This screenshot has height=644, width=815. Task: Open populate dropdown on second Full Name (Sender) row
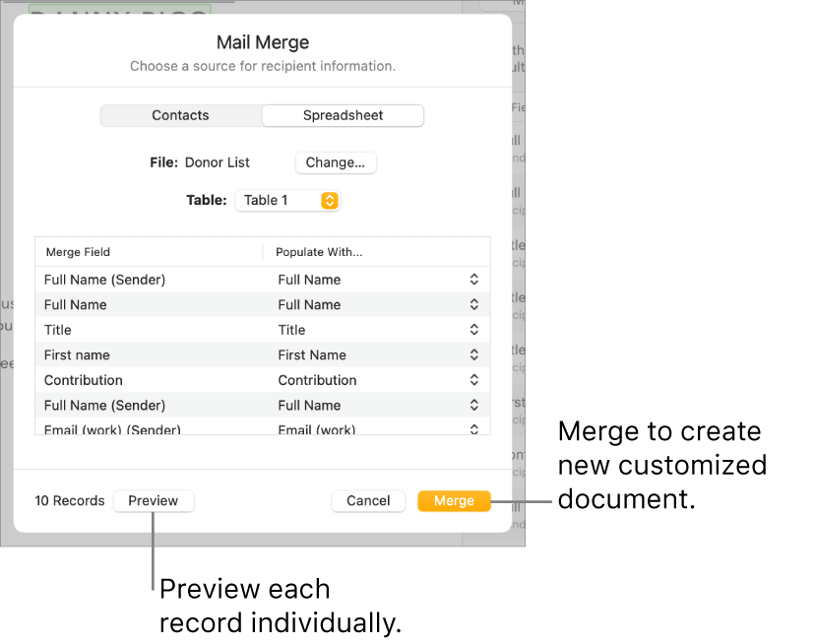click(x=473, y=405)
